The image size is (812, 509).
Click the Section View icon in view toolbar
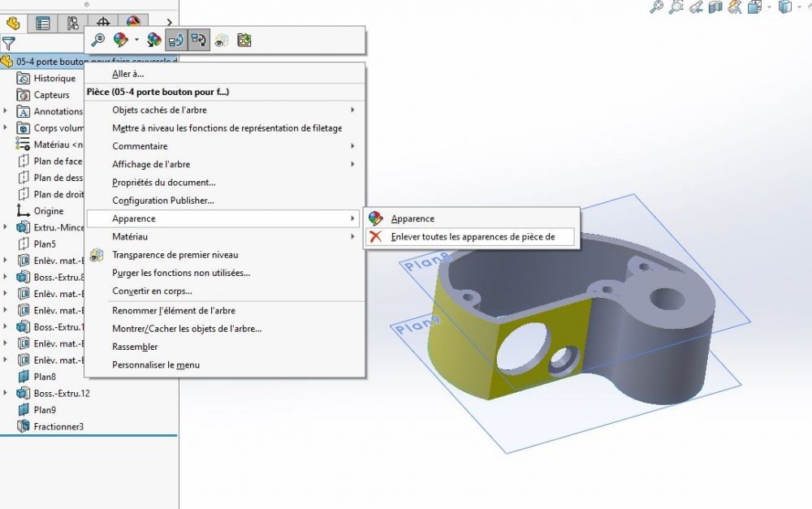click(715, 7)
